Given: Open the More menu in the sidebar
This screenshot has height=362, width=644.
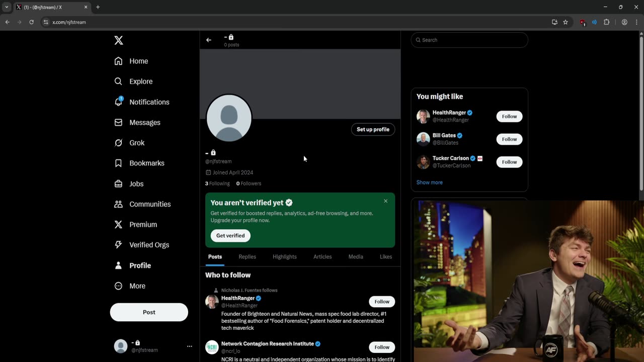Looking at the screenshot, I should pos(130,286).
